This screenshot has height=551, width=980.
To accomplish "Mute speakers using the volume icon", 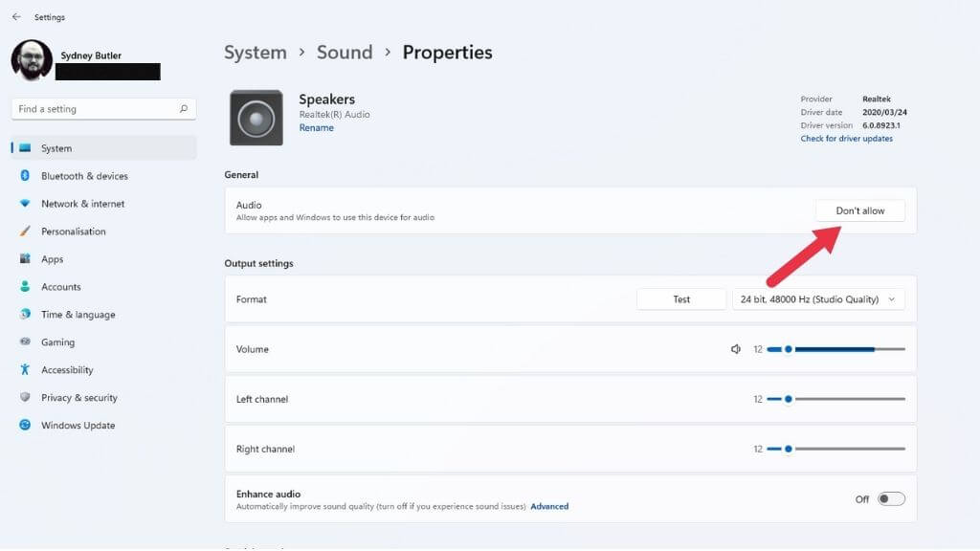I will [736, 349].
